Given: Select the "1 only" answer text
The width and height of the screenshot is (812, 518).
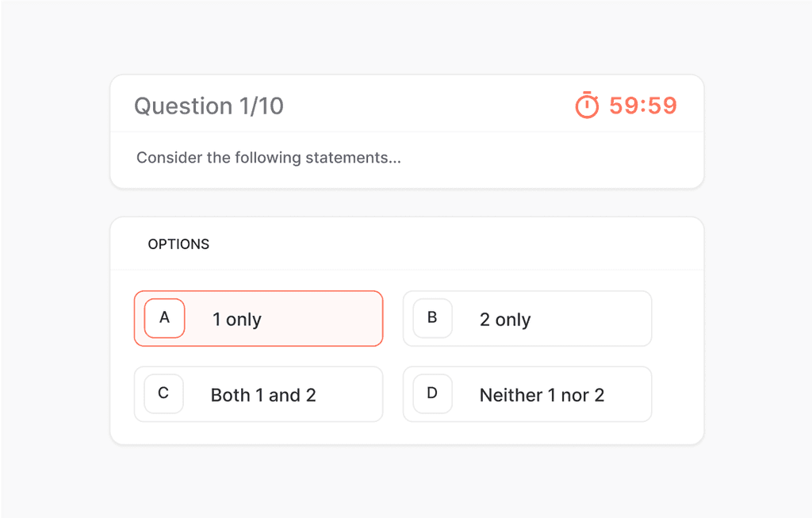Looking at the screenshot, I should coord(236,320).
